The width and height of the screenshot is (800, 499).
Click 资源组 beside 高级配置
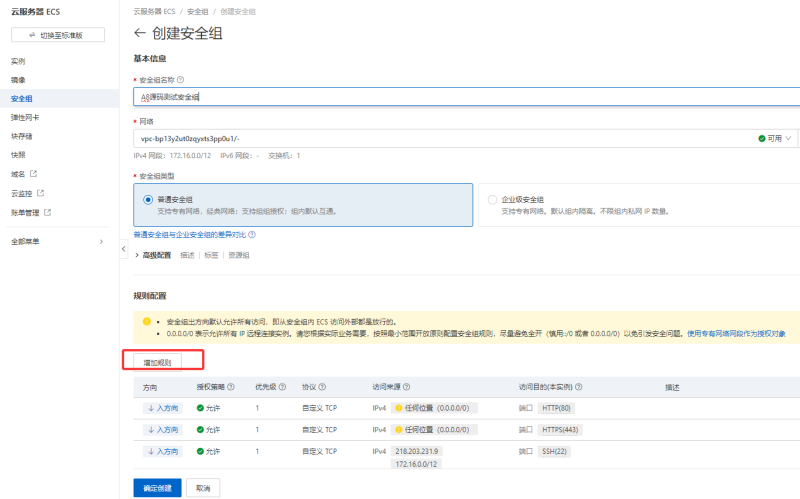239,255
